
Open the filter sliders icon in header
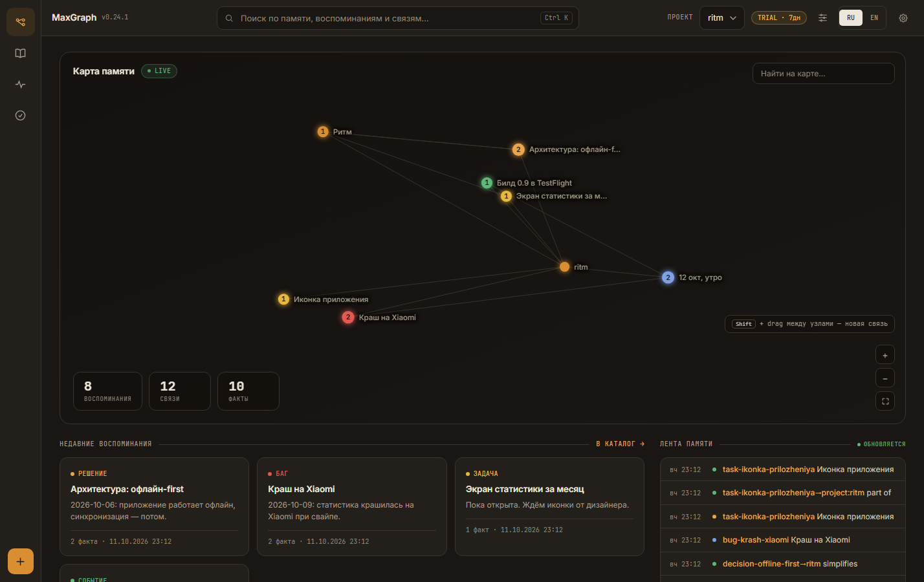tap(822, 18)
